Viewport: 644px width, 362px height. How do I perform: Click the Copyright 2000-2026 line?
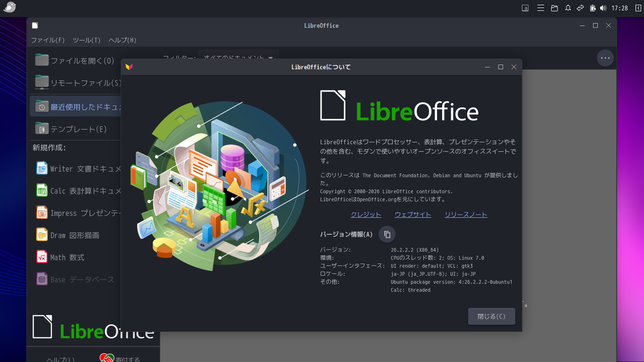tap(386, 191)
